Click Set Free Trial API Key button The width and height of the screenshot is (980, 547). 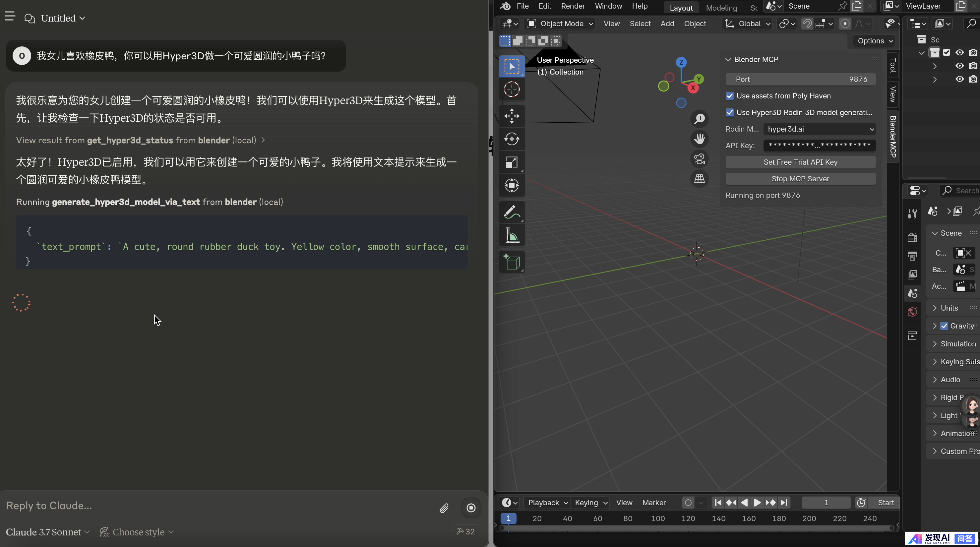[800, 162]
